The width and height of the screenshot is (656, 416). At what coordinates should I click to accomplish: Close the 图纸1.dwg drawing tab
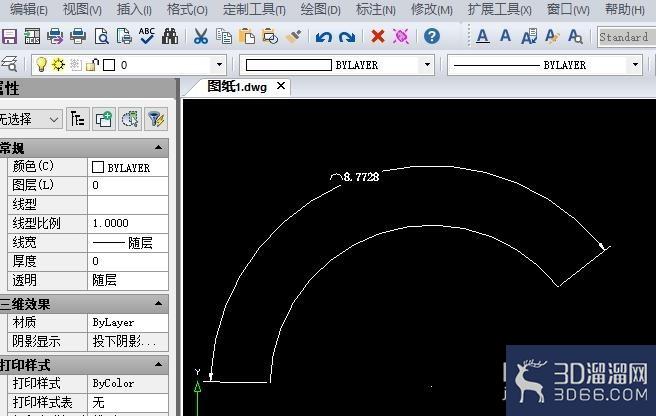coord(281,86)
